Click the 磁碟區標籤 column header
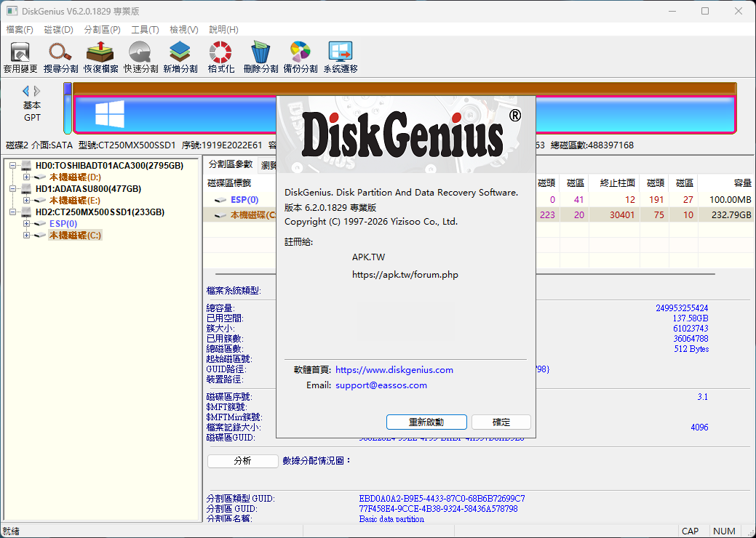The width and height of the screenshot is (756, 538). click(229, 183)
